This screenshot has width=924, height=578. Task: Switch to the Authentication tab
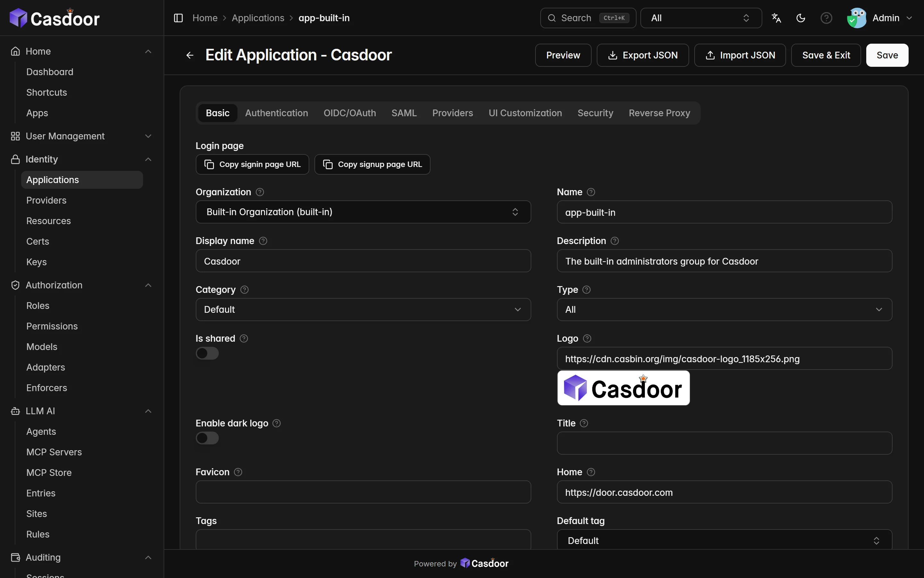tap(277, 113)
